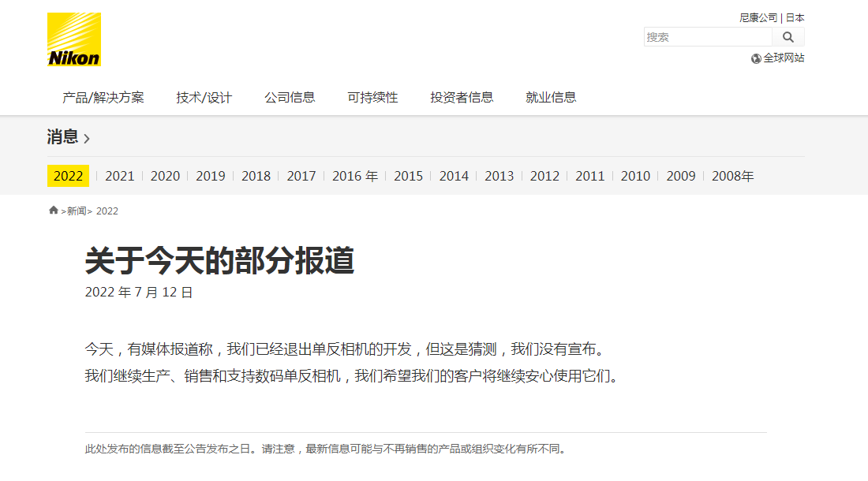Type in the 搜索 search field
Screen dimensions: 868x481
(x=707, y=37)
